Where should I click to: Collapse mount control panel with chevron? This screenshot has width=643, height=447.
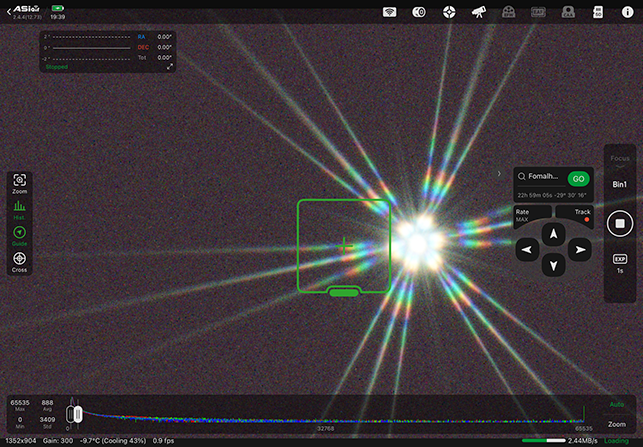click(500, 174)
